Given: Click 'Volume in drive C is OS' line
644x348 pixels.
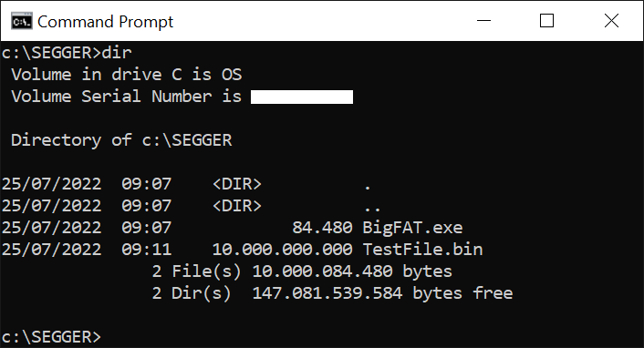Looking at the screenshot, I should coord(127,75).
